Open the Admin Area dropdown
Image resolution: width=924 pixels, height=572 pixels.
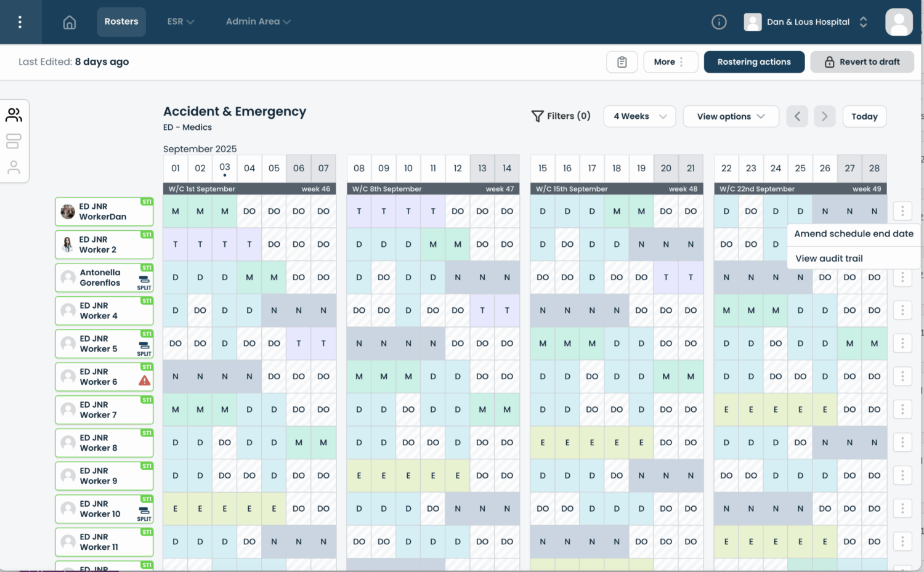pyautogui.click(x=258, y=22)
